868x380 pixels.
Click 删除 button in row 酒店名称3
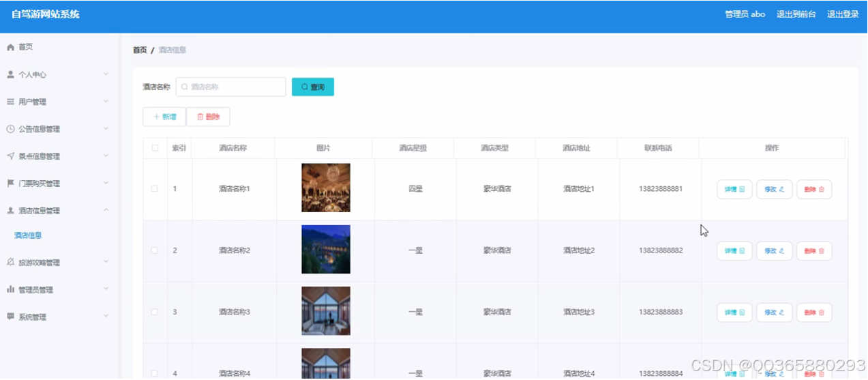coord(814,312)
